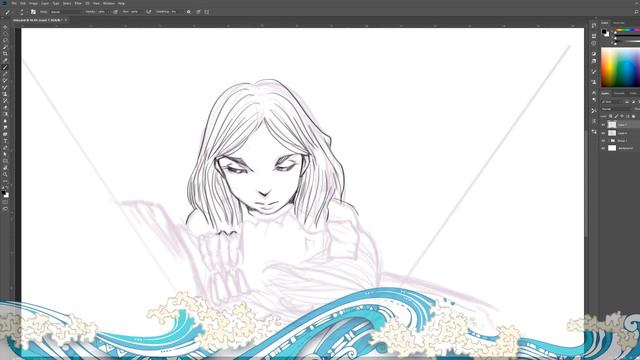This screenshot has width=640, height=360.
Task: Open the Character panel A icon
Action: pos(594,93)
